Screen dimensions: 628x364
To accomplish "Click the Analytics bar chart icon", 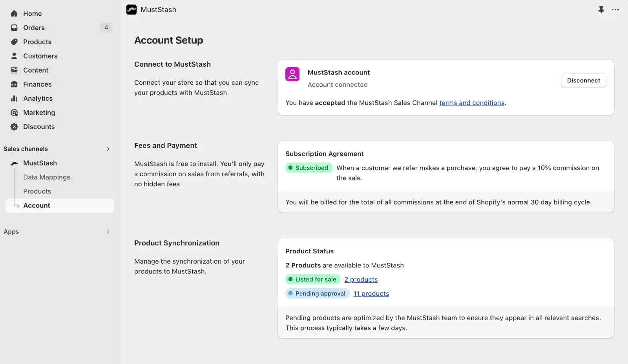I will [14, 98].
